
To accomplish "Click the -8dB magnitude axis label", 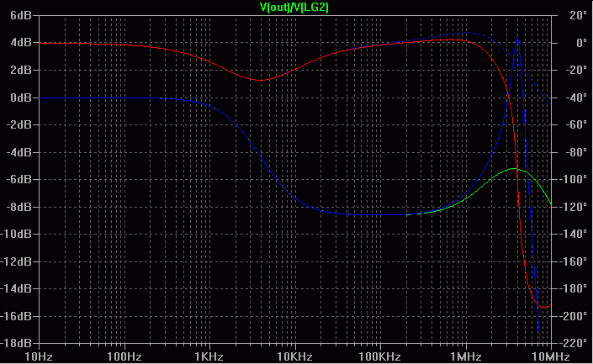I will (x=19, y=207).
